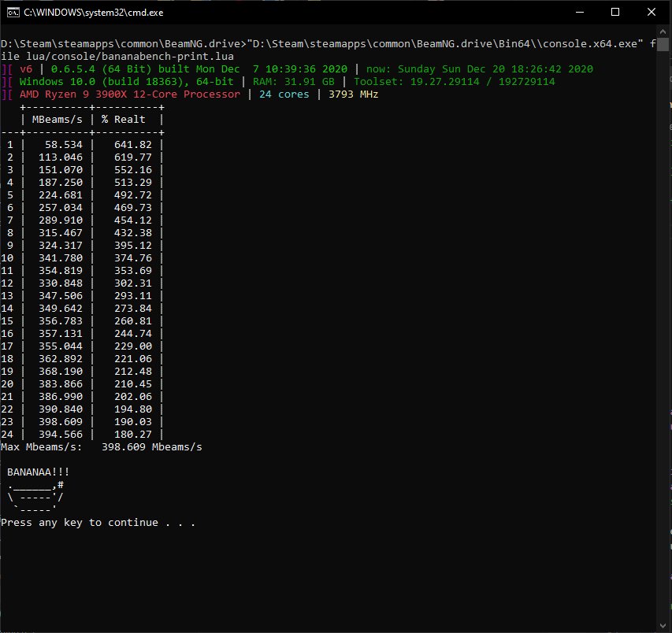Screen dimensions: 672x633
Task: Minimize the cmd.exe window
Action: click(579, 13)
